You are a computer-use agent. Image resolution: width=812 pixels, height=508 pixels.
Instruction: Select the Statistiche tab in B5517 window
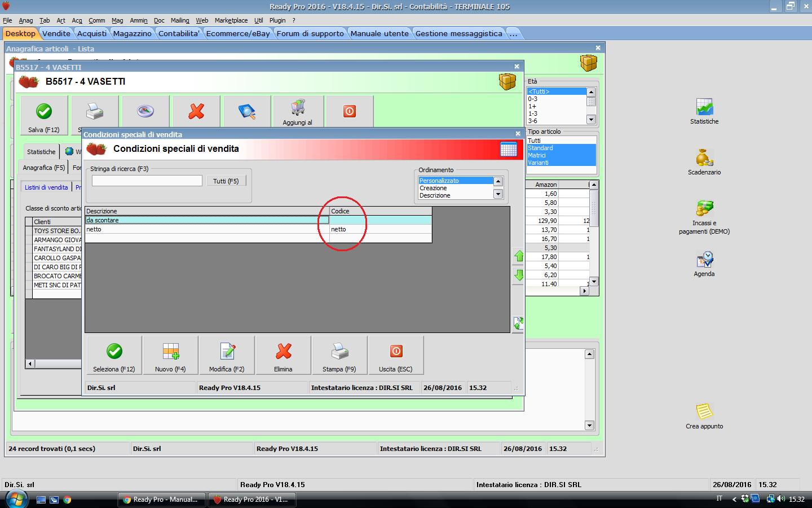pos(41,152)
